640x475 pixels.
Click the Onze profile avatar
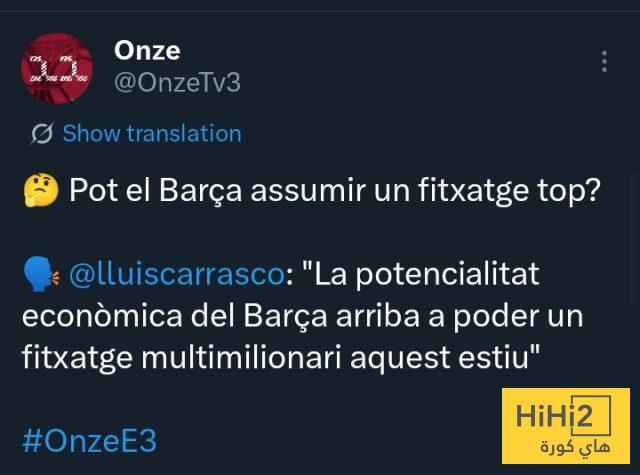pyautogui.click(x=58, y=68)
